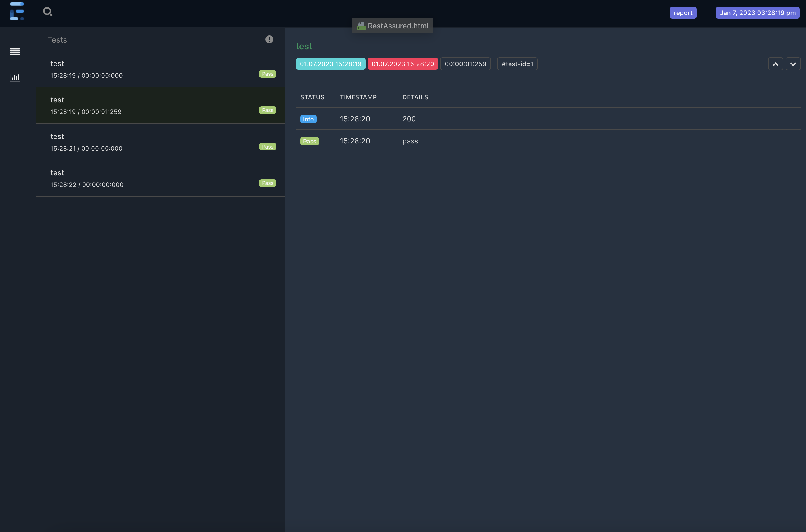Go to previous test with the up chevron
This screenshot has height=532, width=806.
coord(775,64)
